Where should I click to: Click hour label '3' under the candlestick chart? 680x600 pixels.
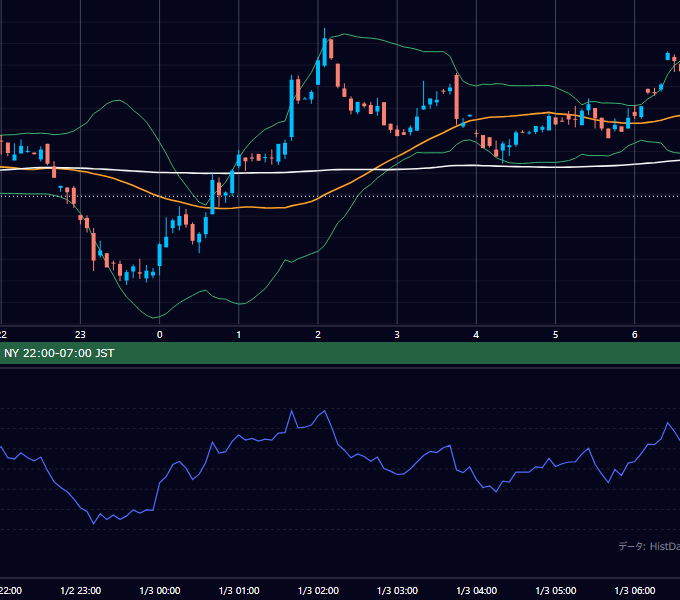click(397, 334)
